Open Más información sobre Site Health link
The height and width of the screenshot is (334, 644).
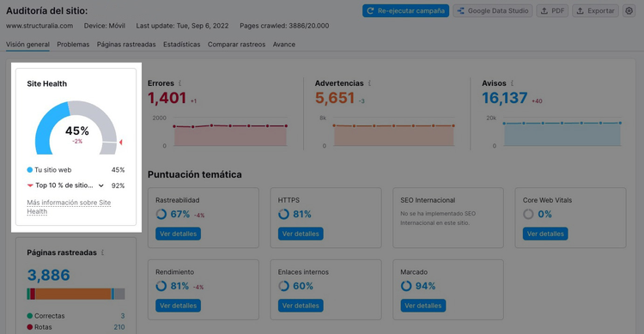click(x=69, y=207)
